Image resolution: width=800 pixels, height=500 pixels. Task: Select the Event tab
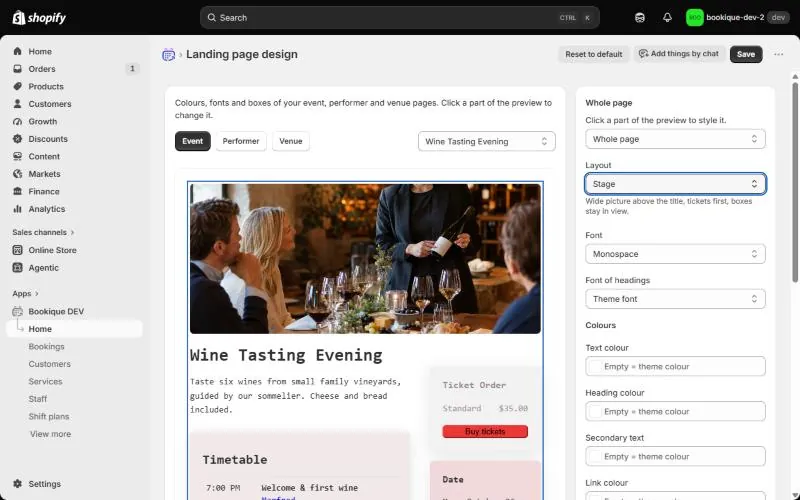click(192, 141)
